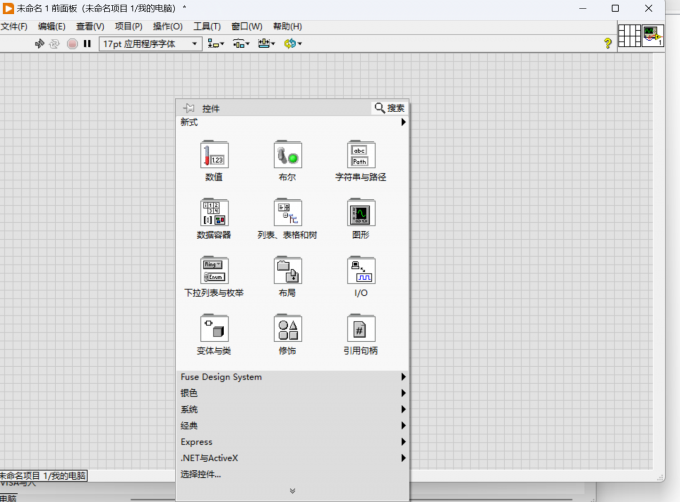Expand the Express palette submenu
Viewport: 680px width, 502px height.
(x=293, y=442)
